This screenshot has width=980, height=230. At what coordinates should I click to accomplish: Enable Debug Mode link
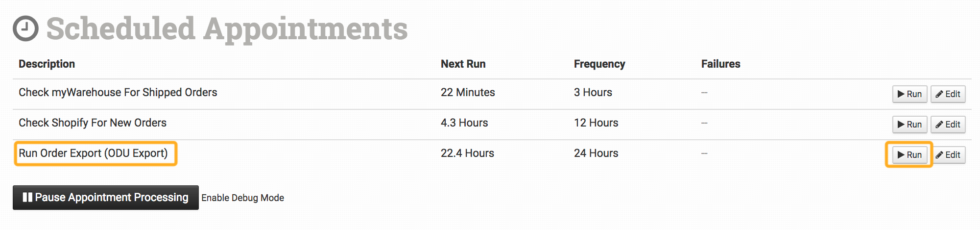tap(242, 198)
